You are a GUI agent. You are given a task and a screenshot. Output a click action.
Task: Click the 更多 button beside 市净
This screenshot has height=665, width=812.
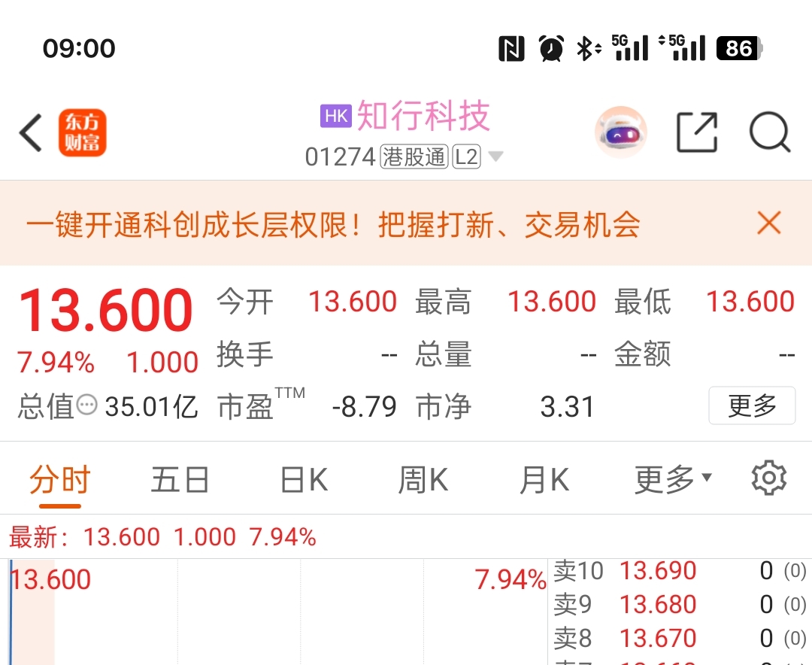752,405
